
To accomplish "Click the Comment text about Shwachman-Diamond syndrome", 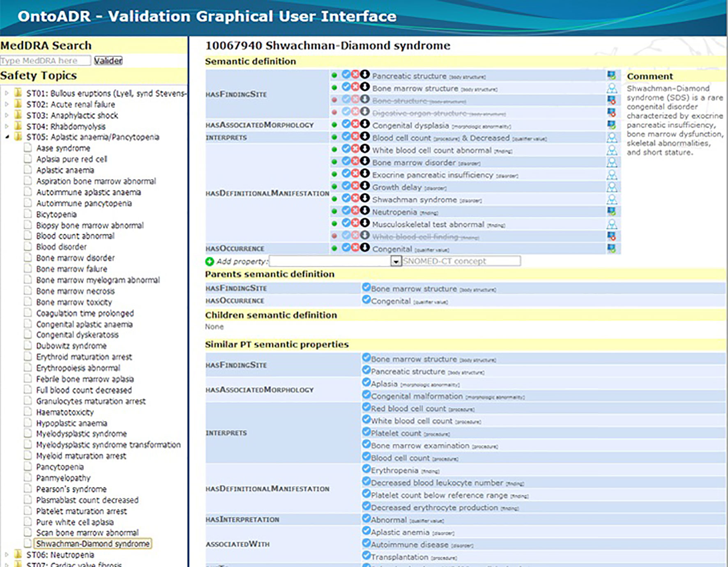I will click(675, 120).
